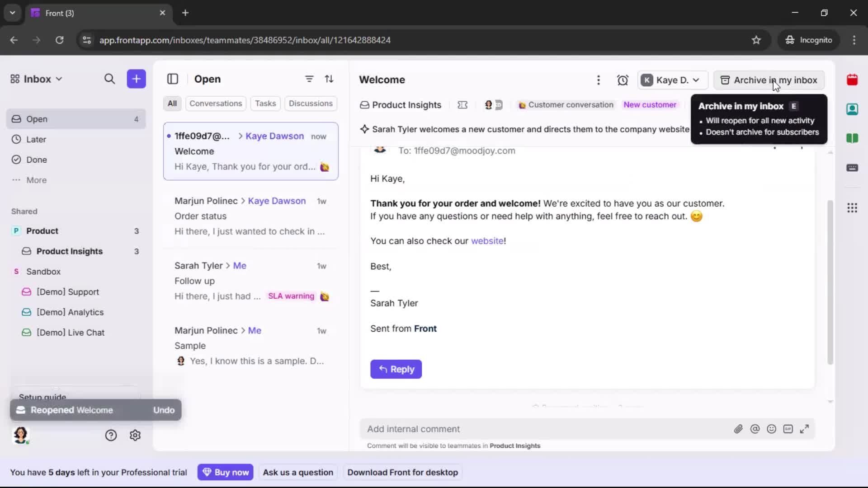The width and height of the screenshot is (868, 488).
Task: Open conversation sort order options
Action: 330,79
